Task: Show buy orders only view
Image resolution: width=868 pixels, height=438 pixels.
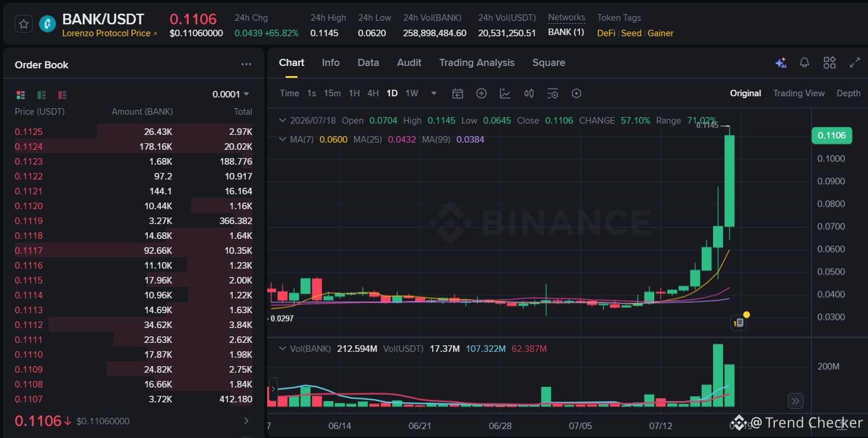Action: tap(42, 95)
